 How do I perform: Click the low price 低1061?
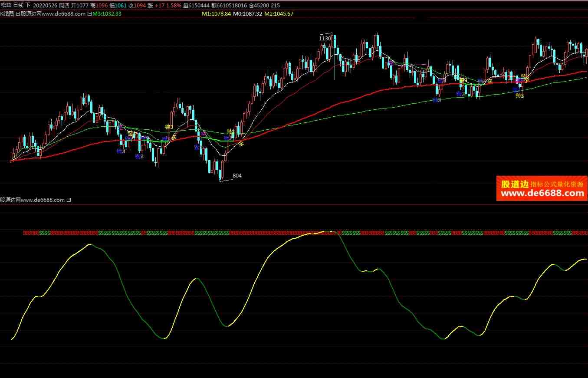pos(118,6)
